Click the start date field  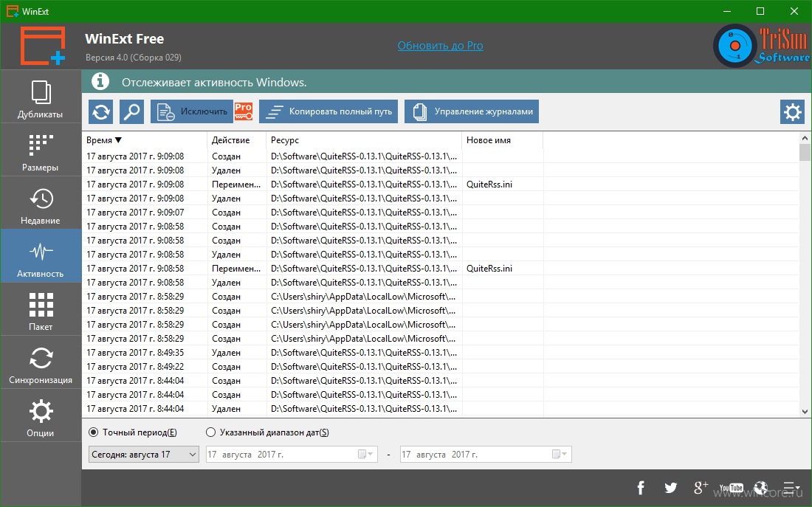point(292,454)
